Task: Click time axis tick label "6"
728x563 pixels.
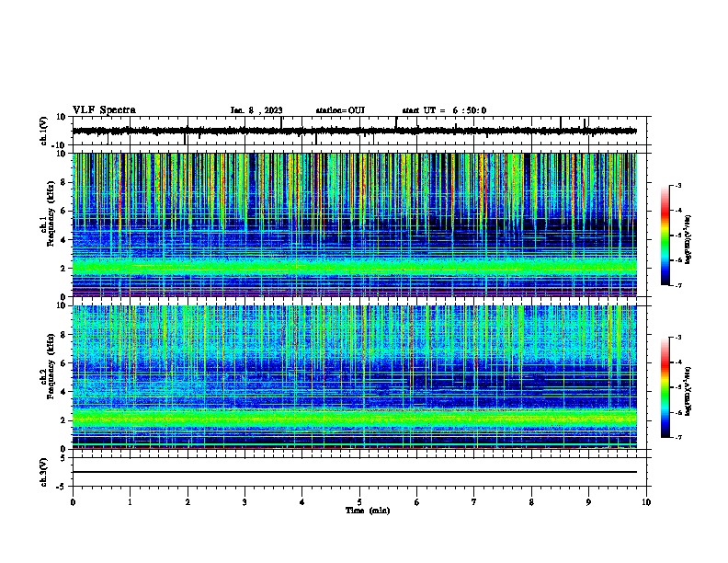Action: coord(417,502)
